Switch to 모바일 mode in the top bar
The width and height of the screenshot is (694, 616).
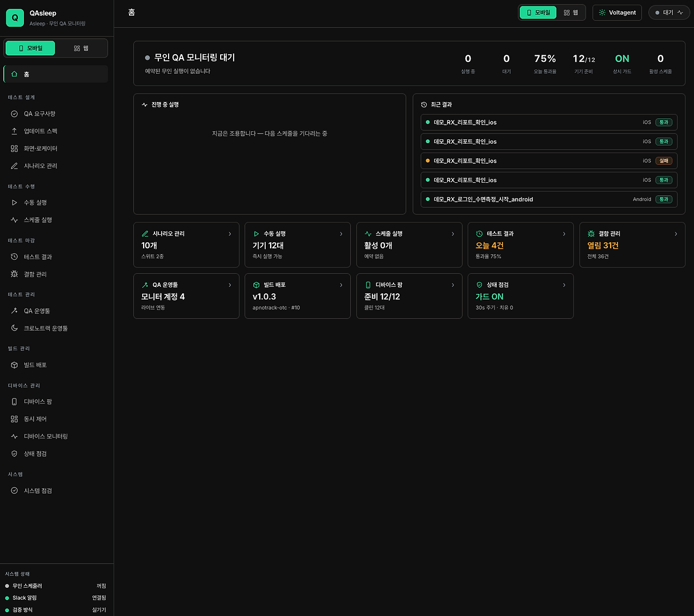(538, 12)
